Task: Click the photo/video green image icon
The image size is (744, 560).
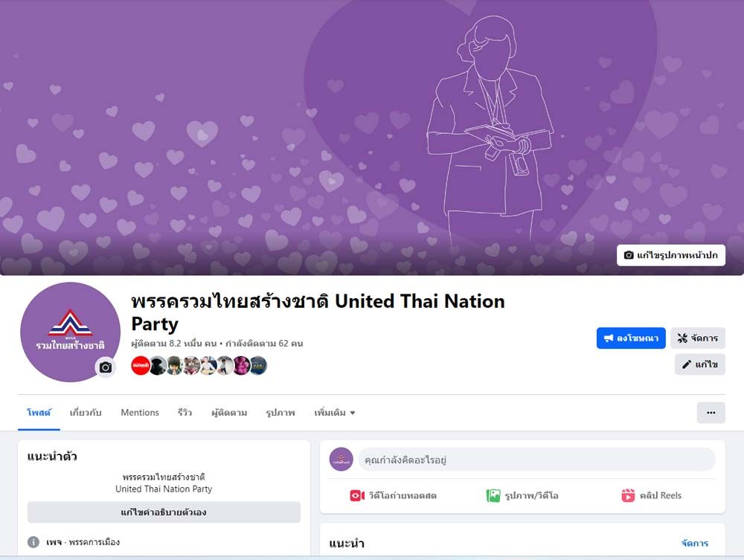Action: [493, 495]
